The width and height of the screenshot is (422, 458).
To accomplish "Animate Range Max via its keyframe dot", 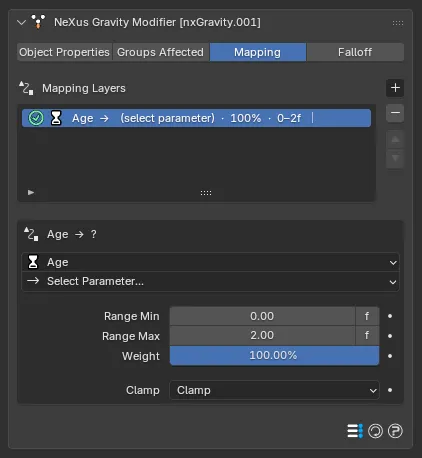I will coord(390,336).
